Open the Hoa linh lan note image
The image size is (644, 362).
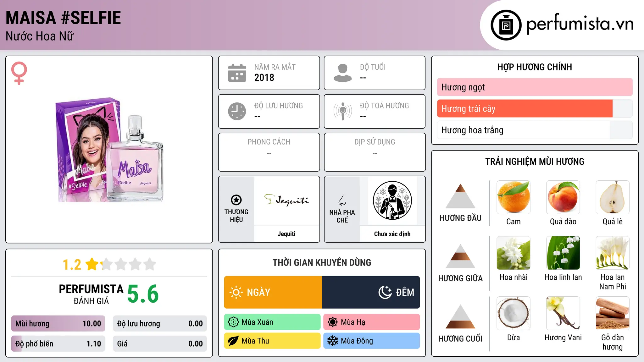tap(563, 253)
